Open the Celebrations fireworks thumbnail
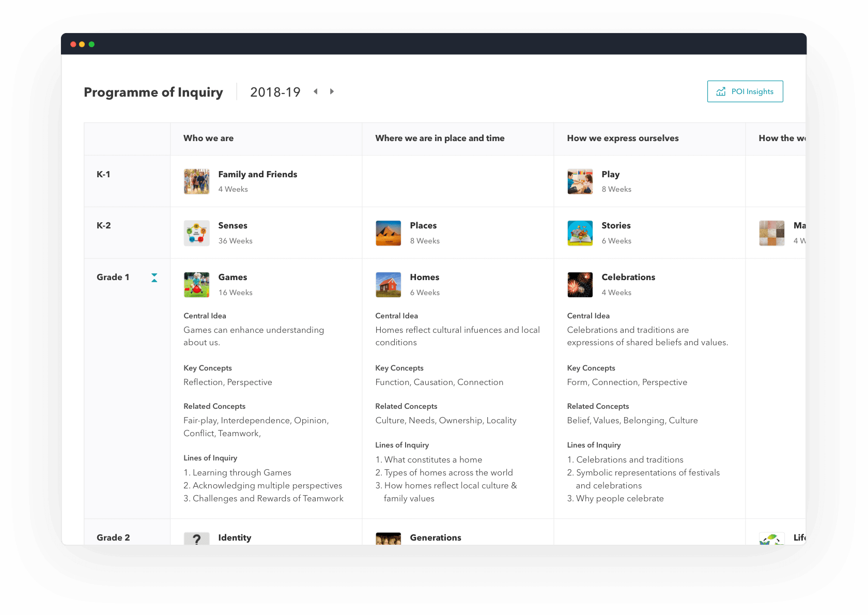 pyautogui.click(x=580, y=285)
